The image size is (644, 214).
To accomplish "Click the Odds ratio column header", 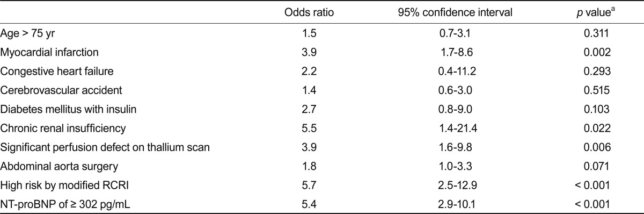I will click(x=310, y=13).
